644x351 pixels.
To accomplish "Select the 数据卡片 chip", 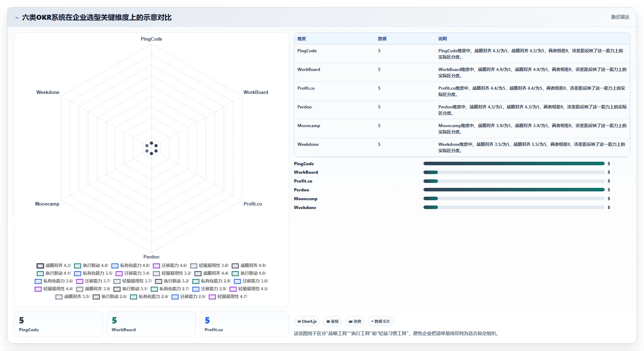I will (x=380, y=321).
